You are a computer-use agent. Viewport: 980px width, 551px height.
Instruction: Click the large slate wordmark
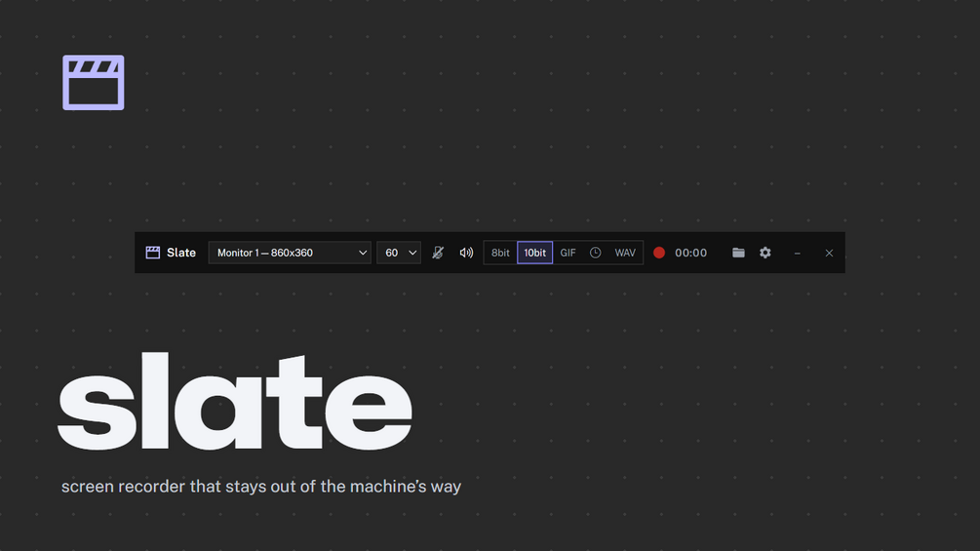(x=234, y=401)
